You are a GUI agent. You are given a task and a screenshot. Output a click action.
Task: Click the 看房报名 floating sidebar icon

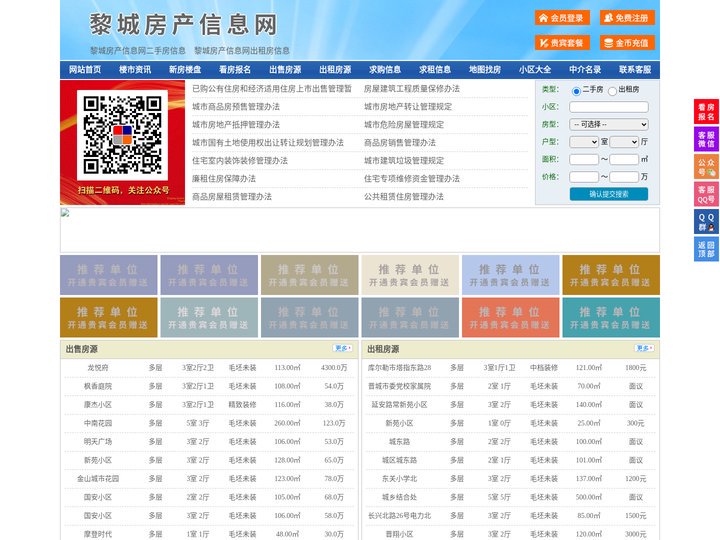[x=706, y=112]
